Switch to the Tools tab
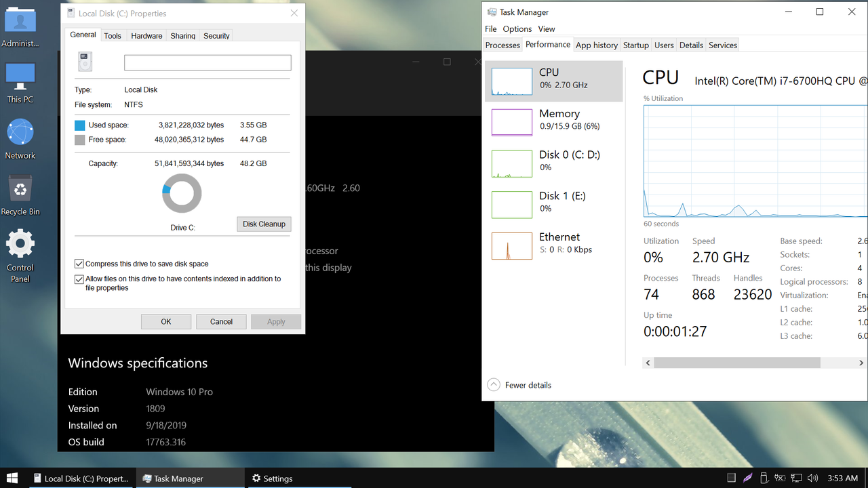Viewport: 868px width, 488px height. click(113, 36)
